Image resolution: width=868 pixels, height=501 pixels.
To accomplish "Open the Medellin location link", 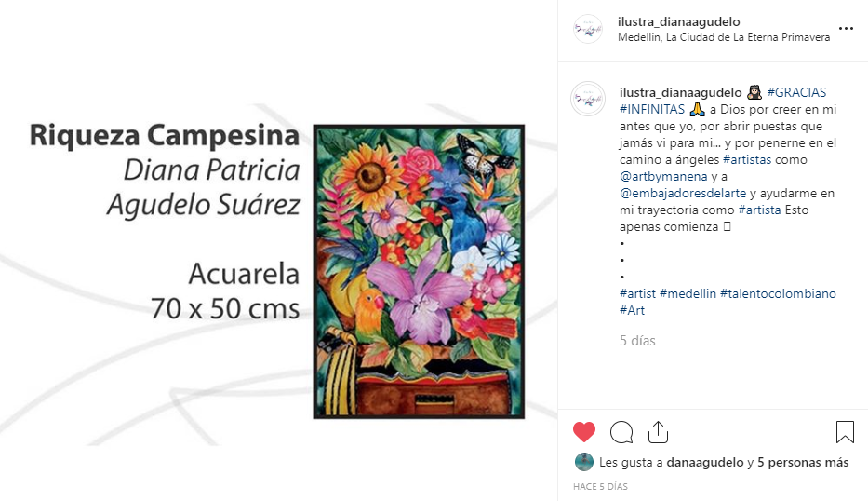I will click(724, 37).
